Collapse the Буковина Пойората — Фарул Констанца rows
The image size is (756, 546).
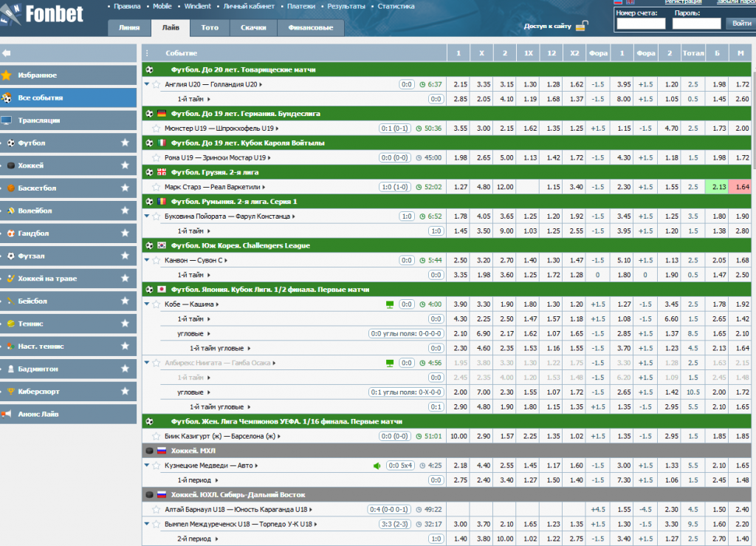click(x=147, y=216)
